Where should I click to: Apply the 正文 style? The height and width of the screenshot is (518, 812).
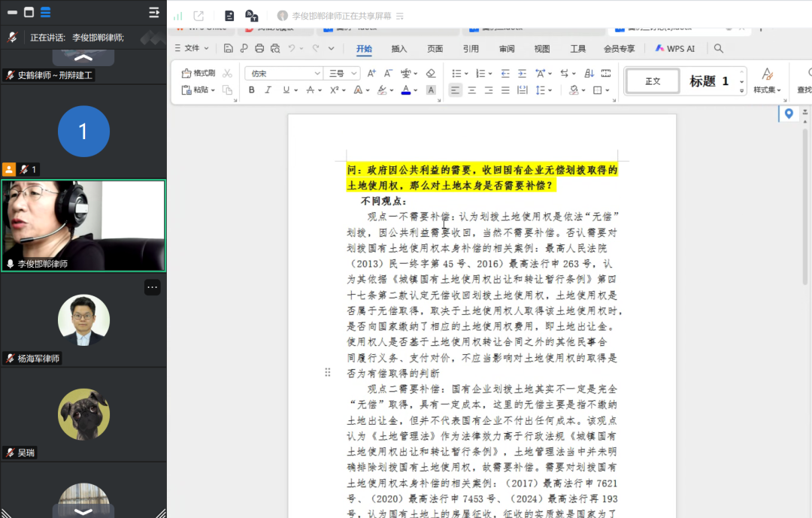pyautogui.click(x=653, y=81)
